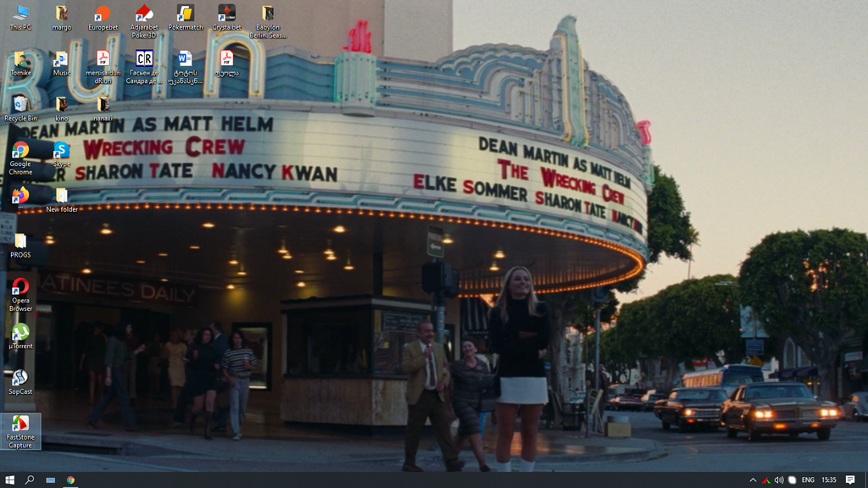Viewport: 868px width, 488px height.
Task: Click the Tornike user folder icon
Action: click(20, 63)
